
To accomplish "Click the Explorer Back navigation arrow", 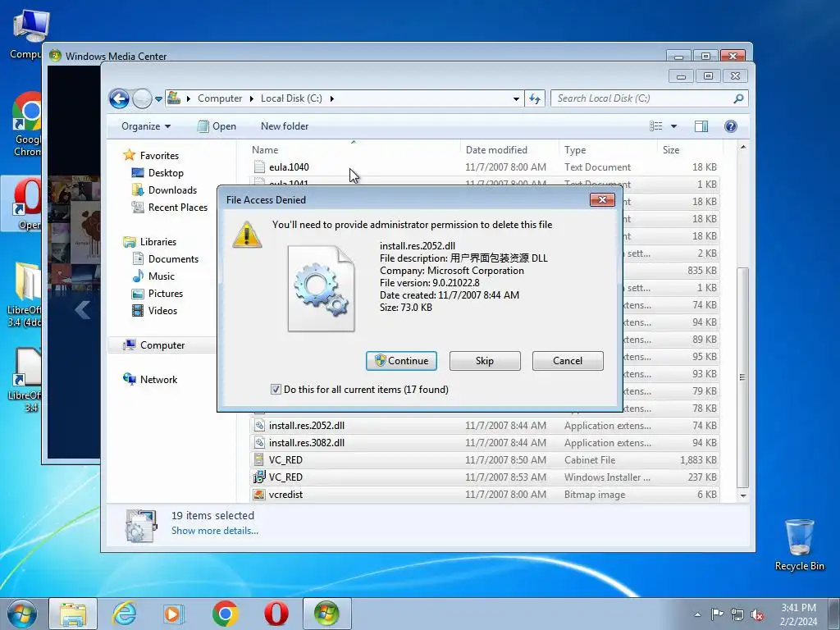I will tap(119, 98).
